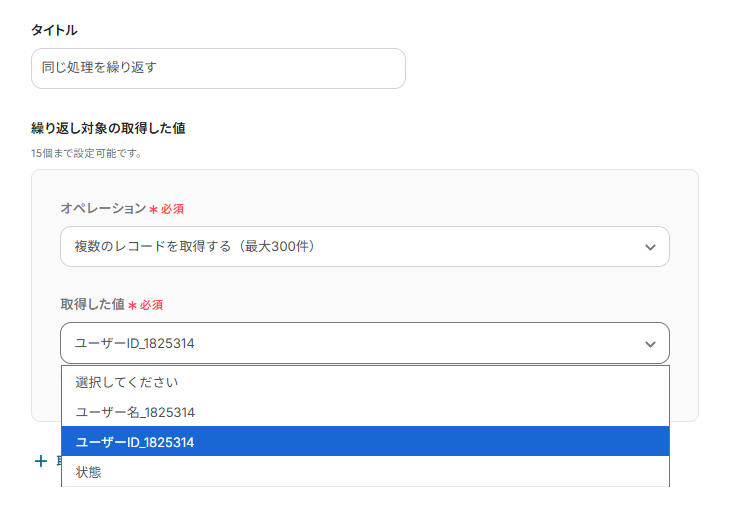This screenshot has width=743, height=511.
Task: Click the 15個まで設定可能です hint text
Action: [87, 153]
